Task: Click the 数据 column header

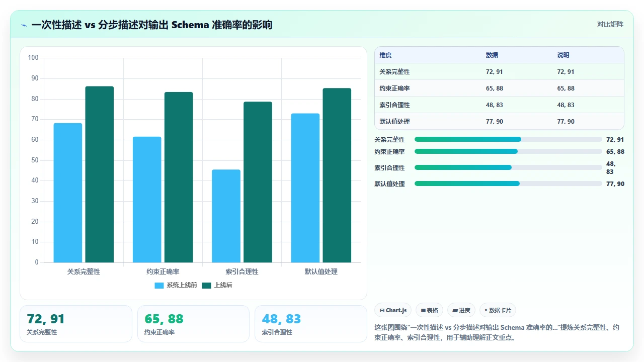Action: (492, 55)
